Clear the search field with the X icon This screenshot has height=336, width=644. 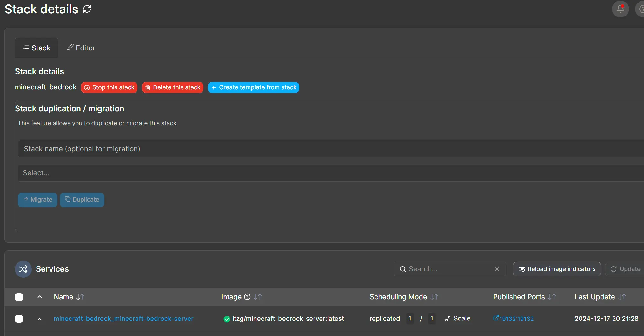point(496,269)
